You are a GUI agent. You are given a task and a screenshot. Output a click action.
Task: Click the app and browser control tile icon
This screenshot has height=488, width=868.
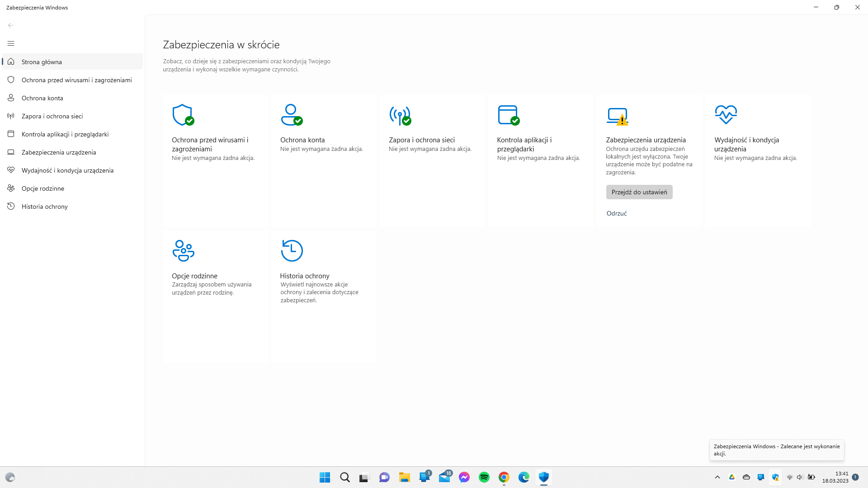508,115
